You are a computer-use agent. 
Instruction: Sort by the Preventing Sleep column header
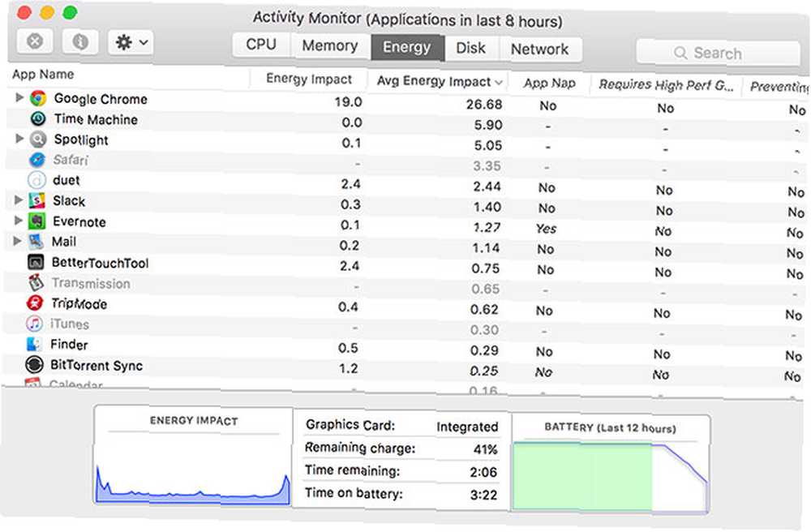778,86
